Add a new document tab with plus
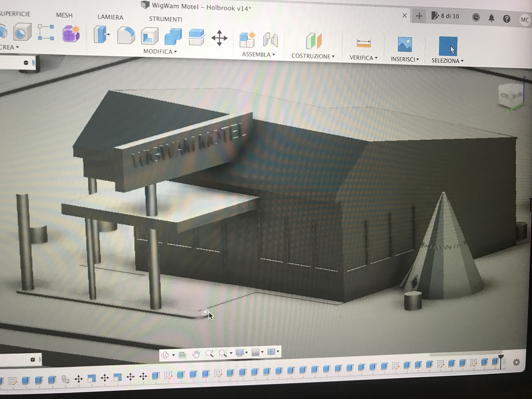This screenshot has width=532, height=399. coord(419,16)
